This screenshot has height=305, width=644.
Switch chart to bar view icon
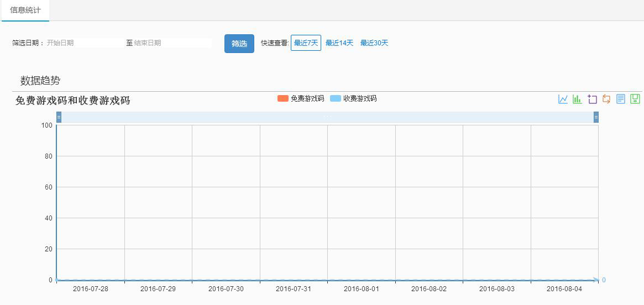[x=577, y=99]
